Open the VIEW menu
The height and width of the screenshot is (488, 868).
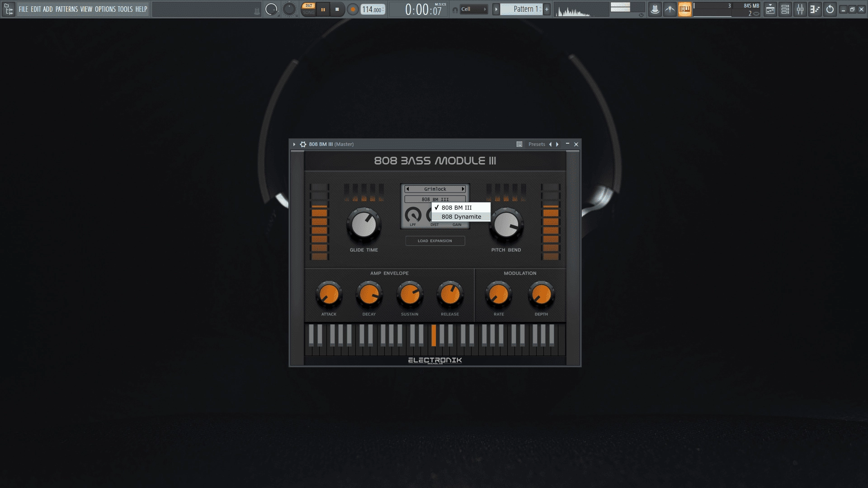tap(86, 9)
